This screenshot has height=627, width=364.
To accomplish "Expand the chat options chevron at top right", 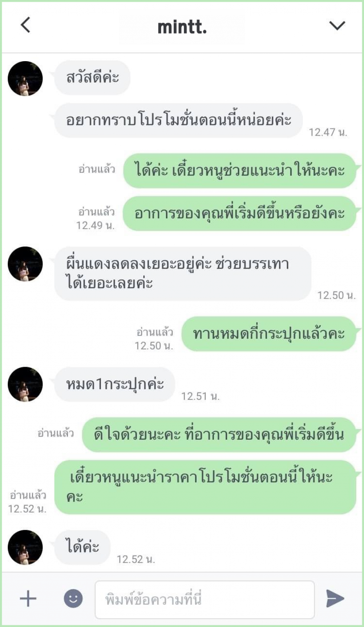I will [x=337, y=26].
